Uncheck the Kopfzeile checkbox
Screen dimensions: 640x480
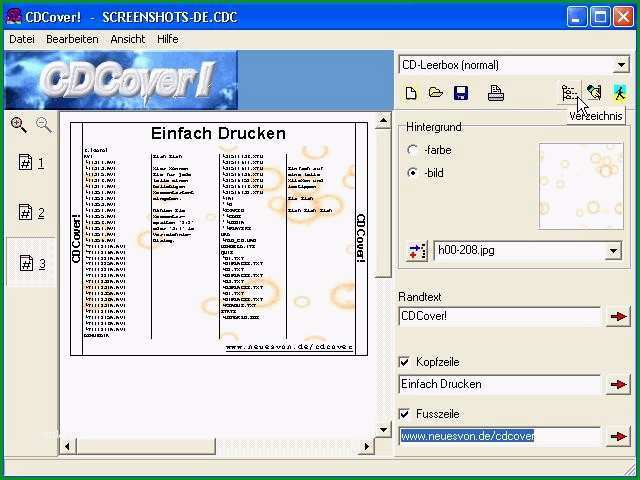[404, 362]
